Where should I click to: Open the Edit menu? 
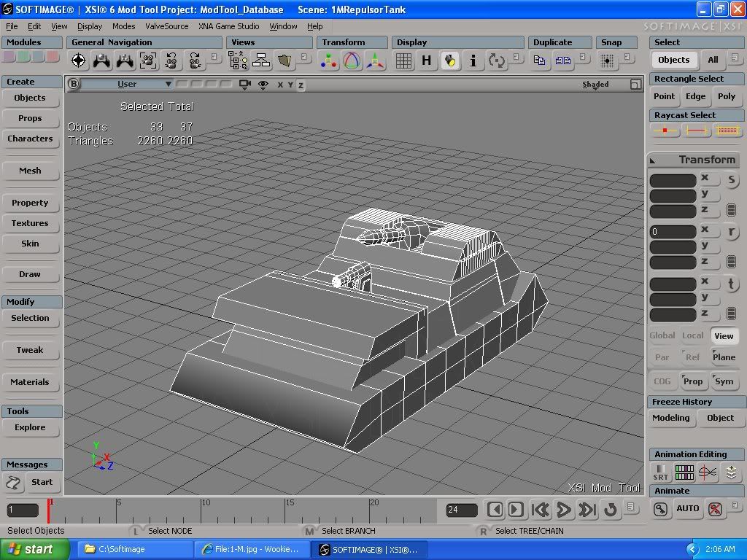(x=34, y=26)
